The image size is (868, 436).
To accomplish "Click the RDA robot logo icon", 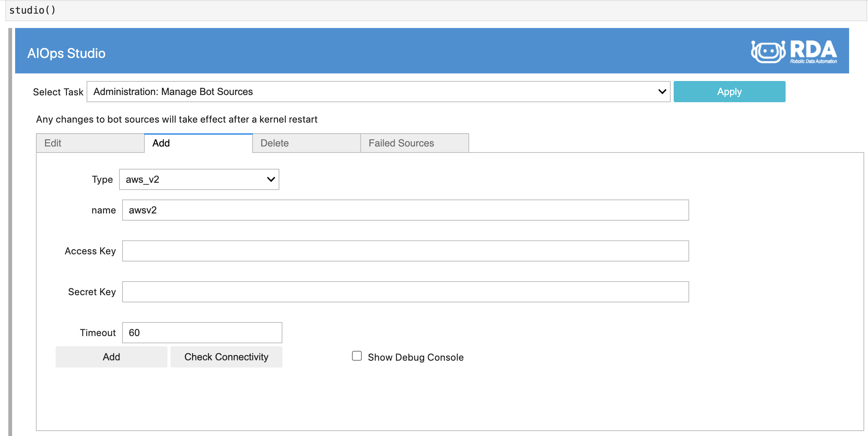I will coord(768,51).
